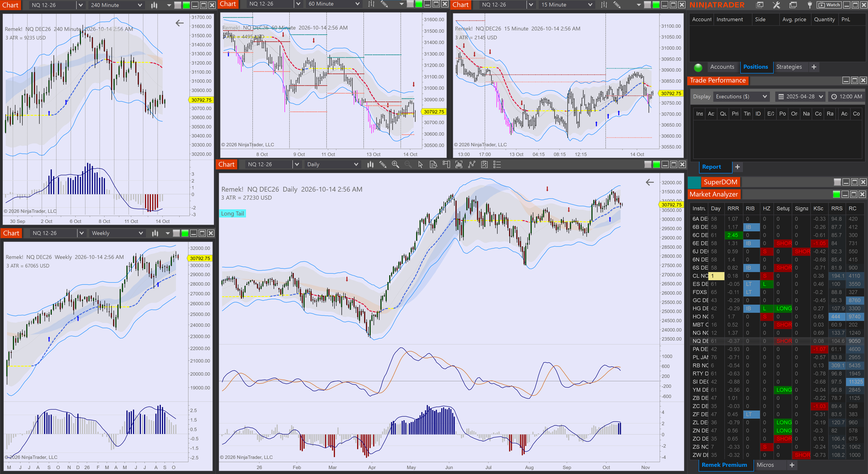
Task: Select drawing tools pencil in the Daily chart
Action: click(383, 165)
